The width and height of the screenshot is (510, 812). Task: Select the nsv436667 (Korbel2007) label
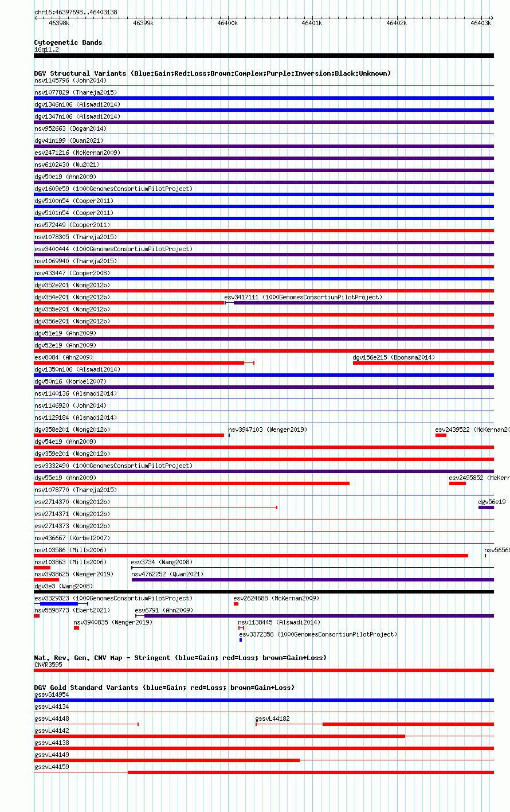coord(72,538)
